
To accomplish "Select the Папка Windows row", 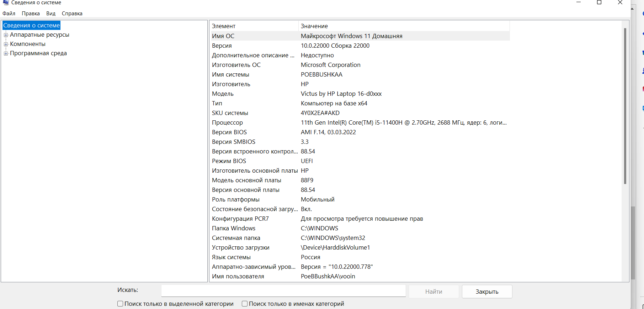I will coord(360,228).
